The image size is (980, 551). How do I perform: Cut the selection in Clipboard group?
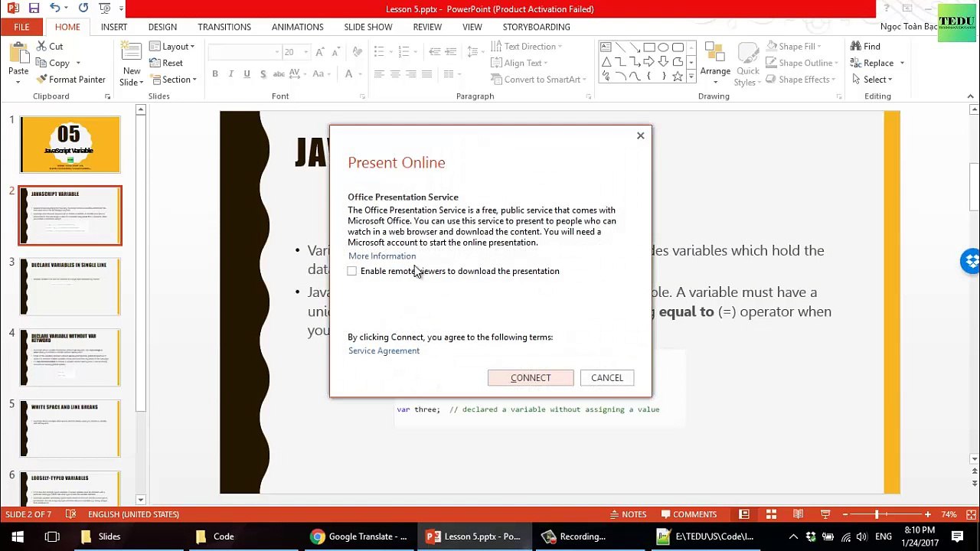point(50,47)
